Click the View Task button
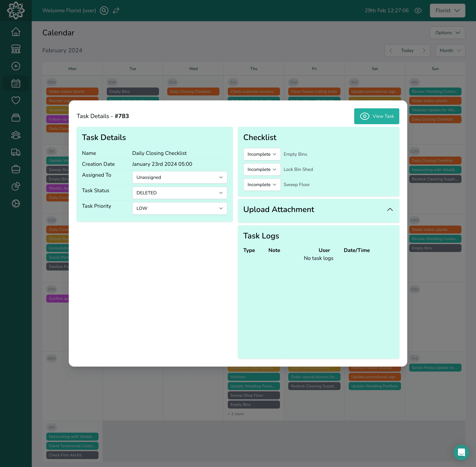 377,116
